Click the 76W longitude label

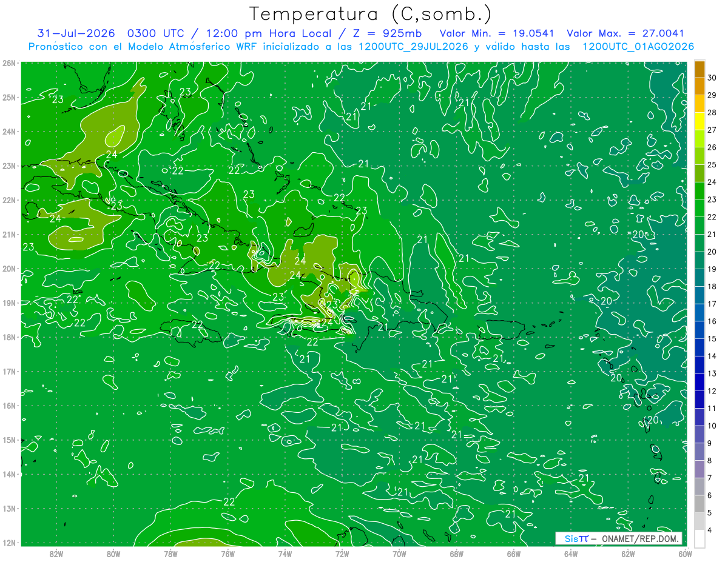[x=227, y=554]
